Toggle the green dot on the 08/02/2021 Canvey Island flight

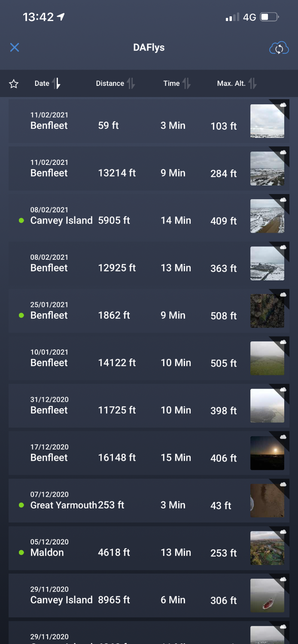click(x=21, y=221)
